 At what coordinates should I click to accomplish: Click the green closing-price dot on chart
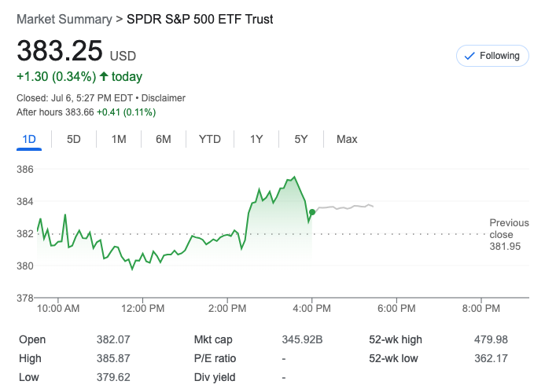(312, 212)
